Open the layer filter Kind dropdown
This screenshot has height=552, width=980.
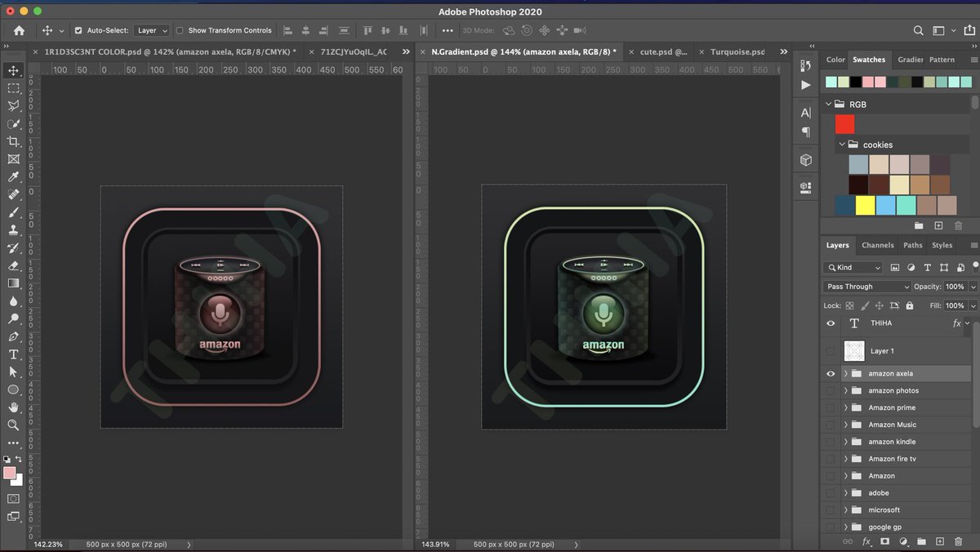point(853,267)
